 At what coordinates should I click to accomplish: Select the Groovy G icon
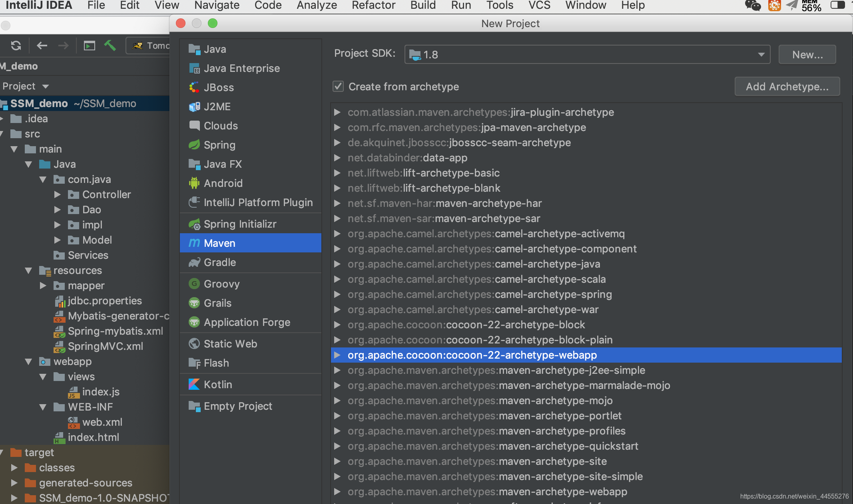point(194,284)
